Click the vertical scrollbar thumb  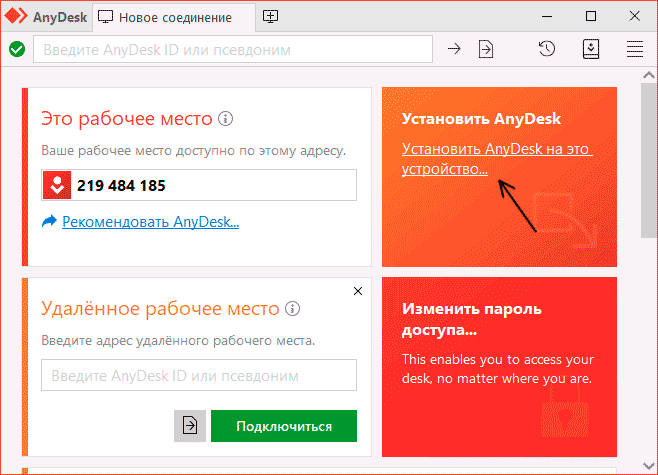[x=649, y=161]
